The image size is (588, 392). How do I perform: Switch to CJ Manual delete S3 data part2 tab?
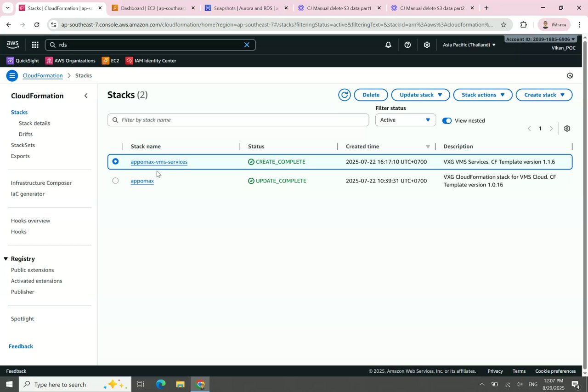pyautogui.click(x=432, y=8)
